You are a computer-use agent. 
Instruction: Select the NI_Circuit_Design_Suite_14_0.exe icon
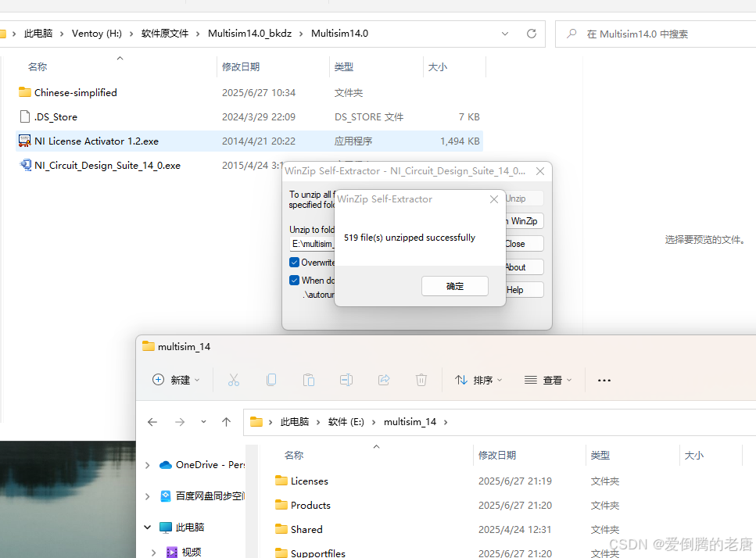tap(25, 165)
